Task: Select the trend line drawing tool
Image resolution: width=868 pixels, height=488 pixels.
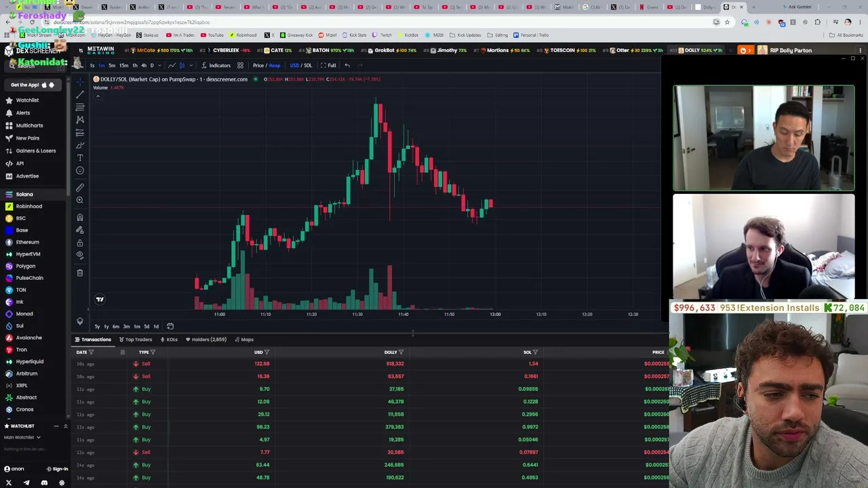Action: coord(80,94)
